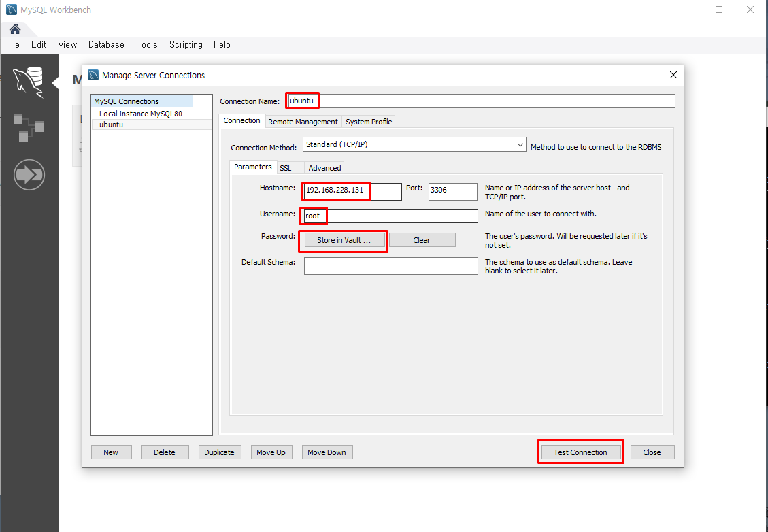Viewport: 768px width, 532px height.
Task: Click the Default Schema input field
Action: (391, 266)
